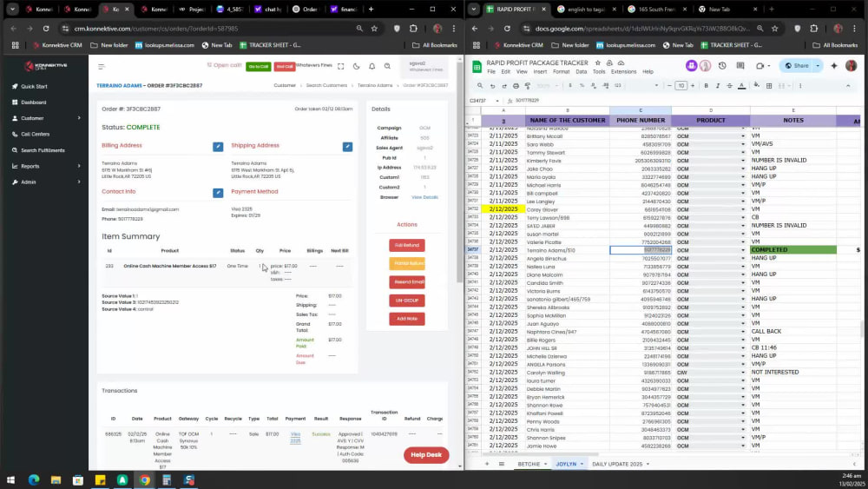This screenshot has width=868, height=489.
Task: Click the UN-DECLIP action button
Action: coord(407,301)
